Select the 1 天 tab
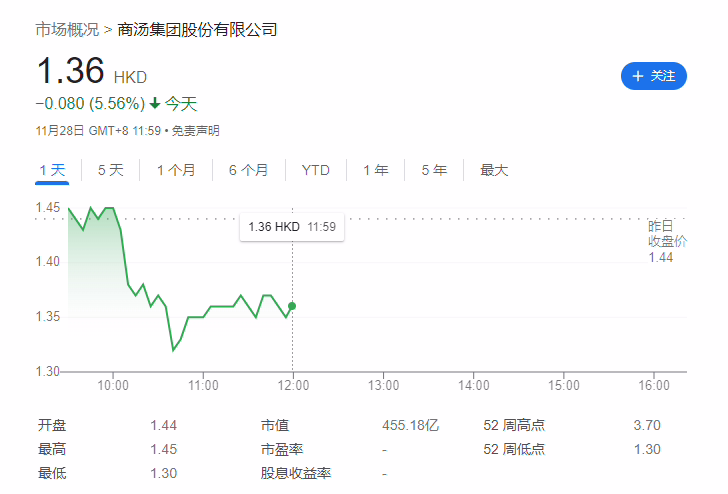 (x=52, y=170)
